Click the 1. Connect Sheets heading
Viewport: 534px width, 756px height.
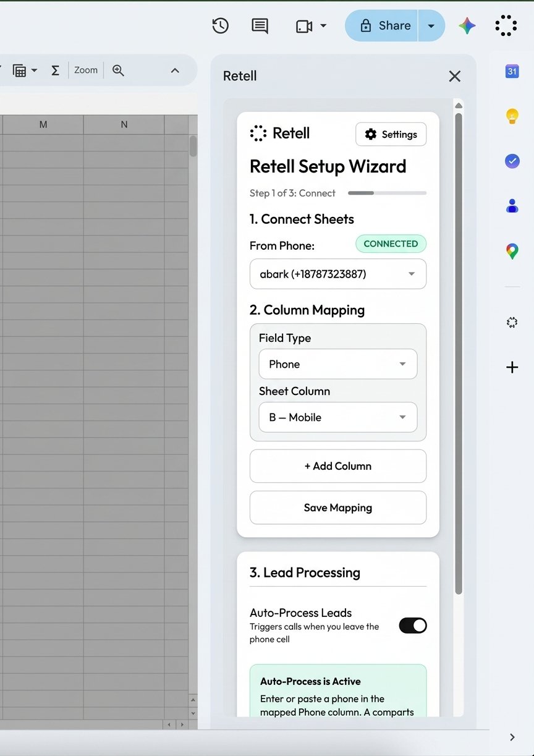(x=302, y=219)
